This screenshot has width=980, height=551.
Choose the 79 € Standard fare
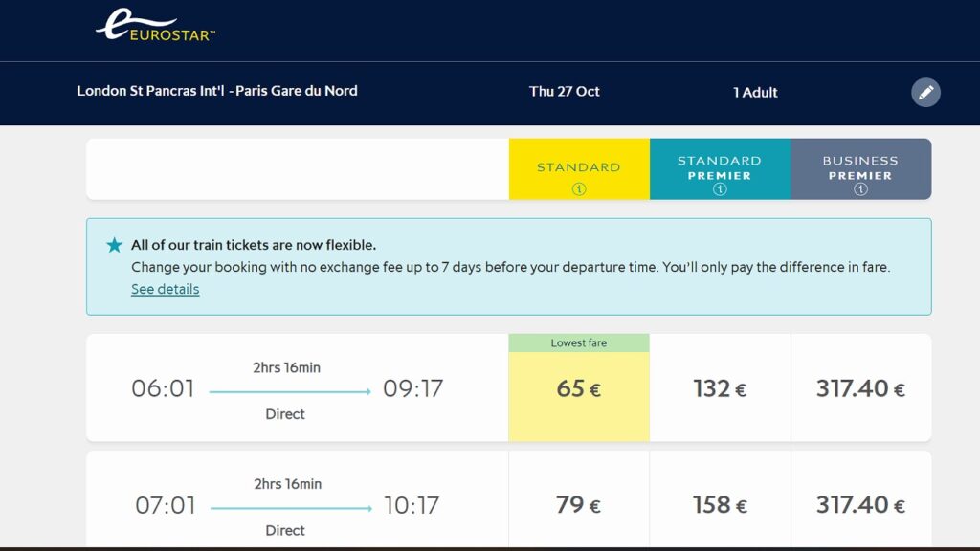pyautogui.click(x=579, y=504)
